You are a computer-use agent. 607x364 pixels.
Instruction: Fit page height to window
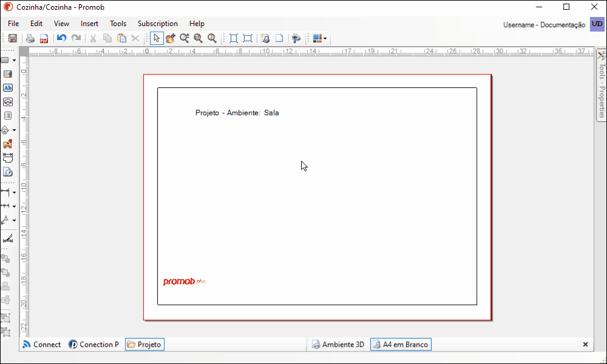pos(234,38)
